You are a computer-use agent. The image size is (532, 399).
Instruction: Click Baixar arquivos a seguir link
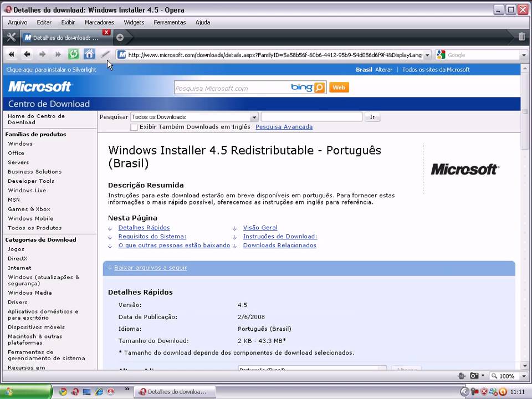click(x=151, y=268)
